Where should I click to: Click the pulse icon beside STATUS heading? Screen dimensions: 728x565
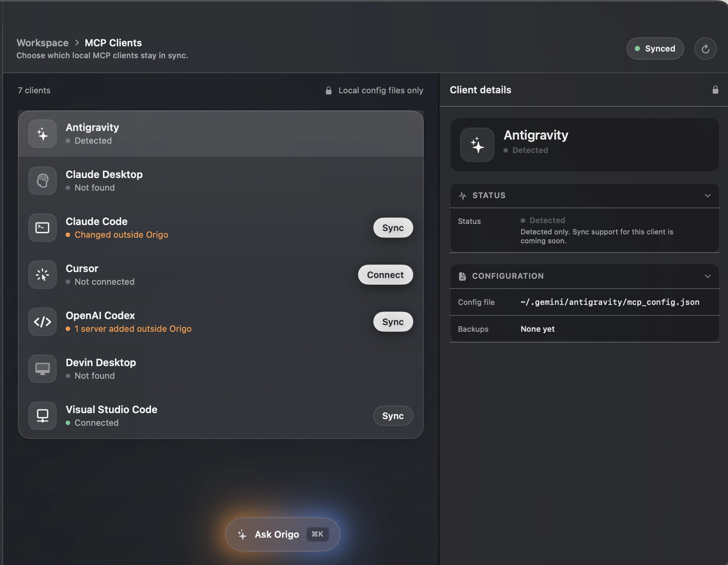point(463,195)
